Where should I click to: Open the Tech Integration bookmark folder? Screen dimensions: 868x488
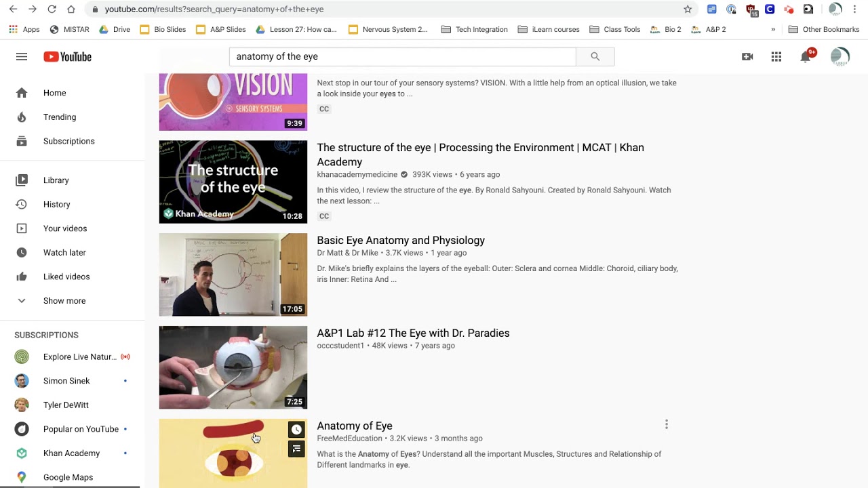pyautogui.click(x=474, y=29)
